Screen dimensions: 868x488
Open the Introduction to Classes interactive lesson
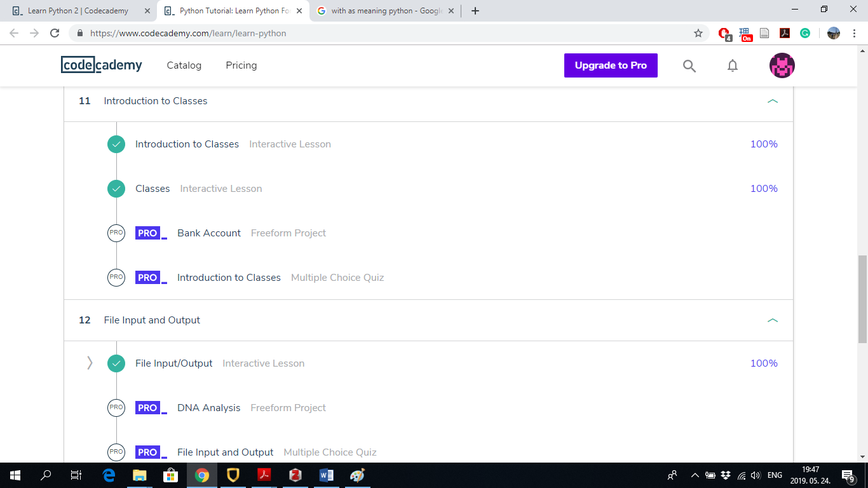(187, 144)
